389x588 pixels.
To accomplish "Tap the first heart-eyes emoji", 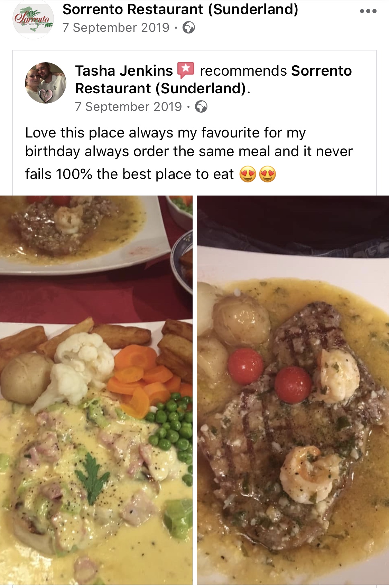I will coord(248,174).
